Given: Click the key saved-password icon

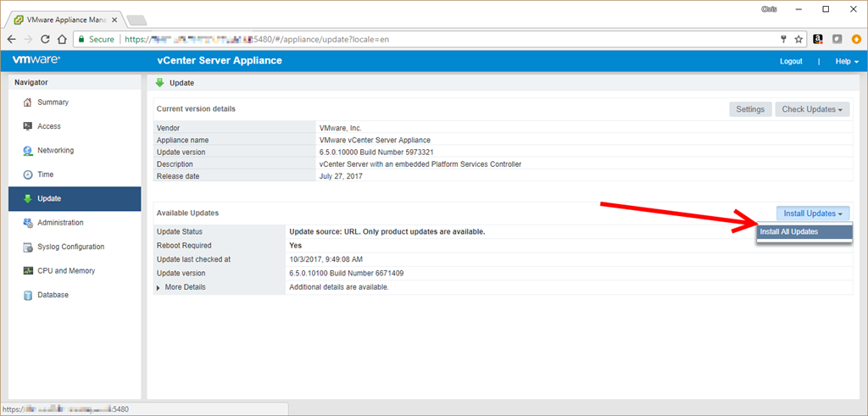Looking at the screenshot, I should point(784,39).
